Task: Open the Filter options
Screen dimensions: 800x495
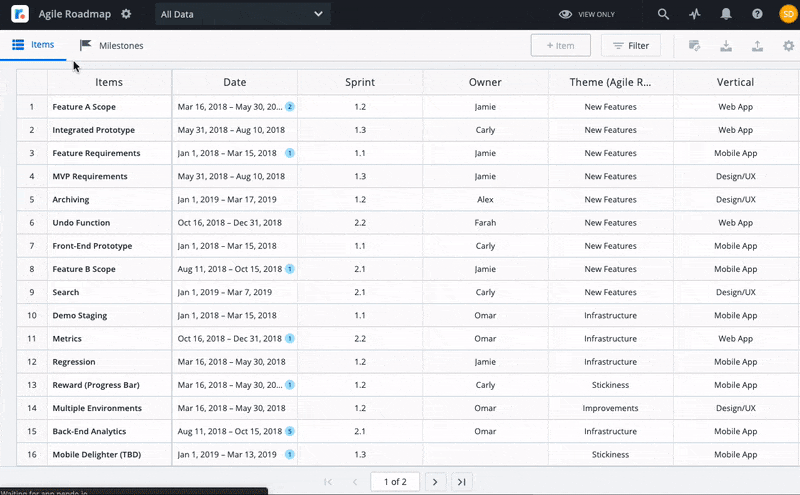Action: (631, 46)
